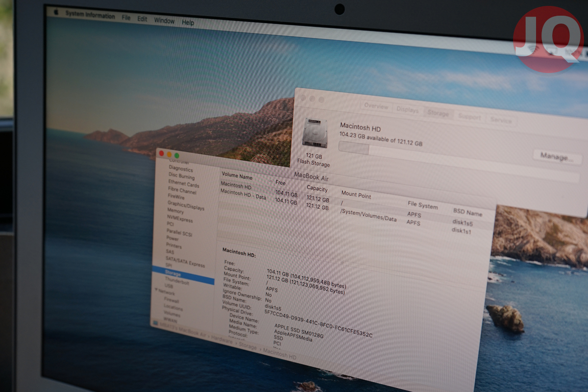Select FireWire in the sidebar
Image resolution: width=588 pixels, height=392 pixels.
[x=177, y=196]
